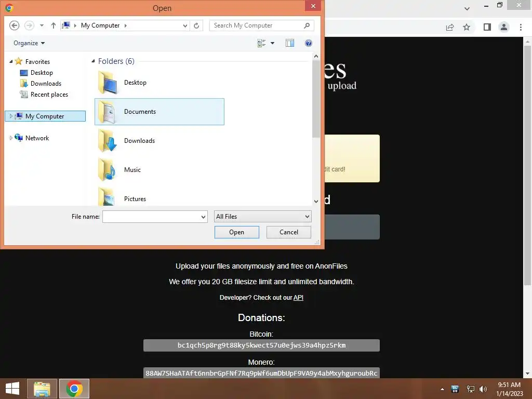Viewport: 532px width, 399px height.
Task: Select the Pictures folder icon
Action: 108,197
